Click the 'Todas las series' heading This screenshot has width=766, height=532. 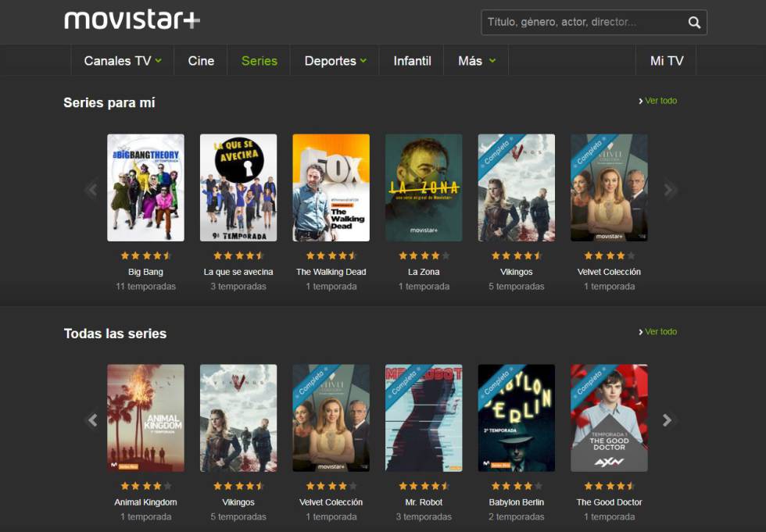tap(116, 334)
